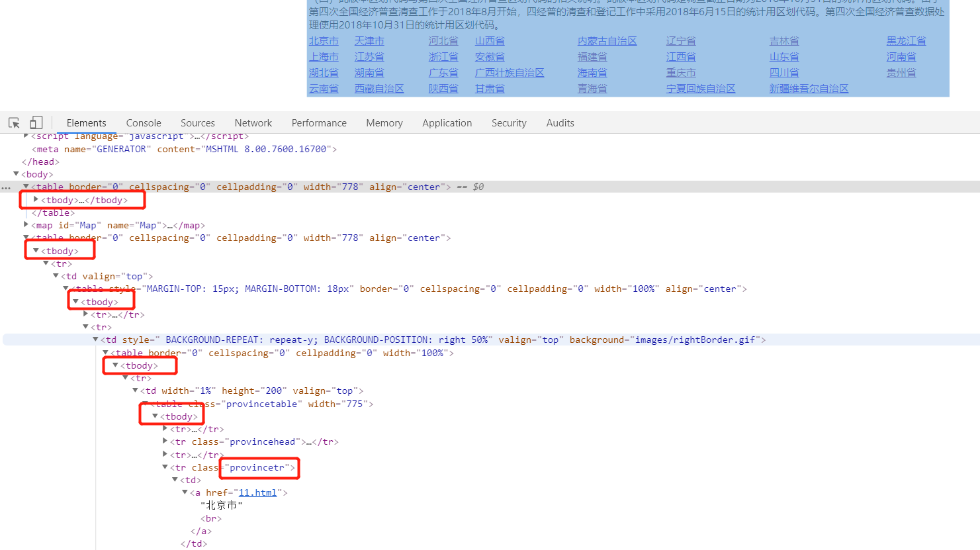Open the 海南省 link
The width and height of the screenshot is (980, 550).
(x=592, y=73)
